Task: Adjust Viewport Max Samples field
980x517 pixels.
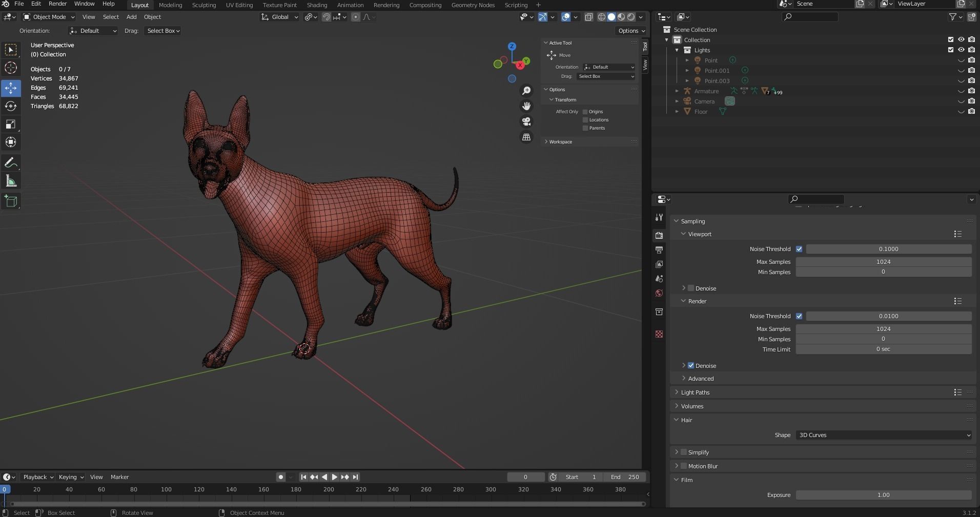Action: pyautogui.click(x=884, y=262)
